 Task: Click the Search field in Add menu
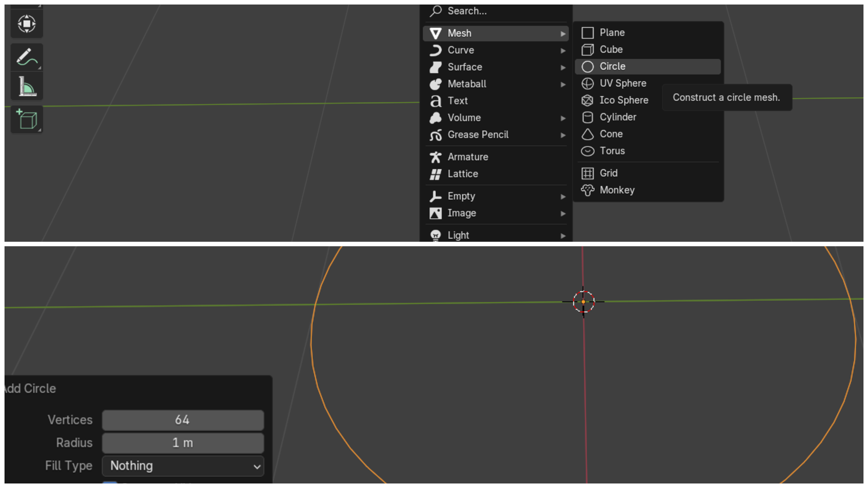tap(495, 11)
